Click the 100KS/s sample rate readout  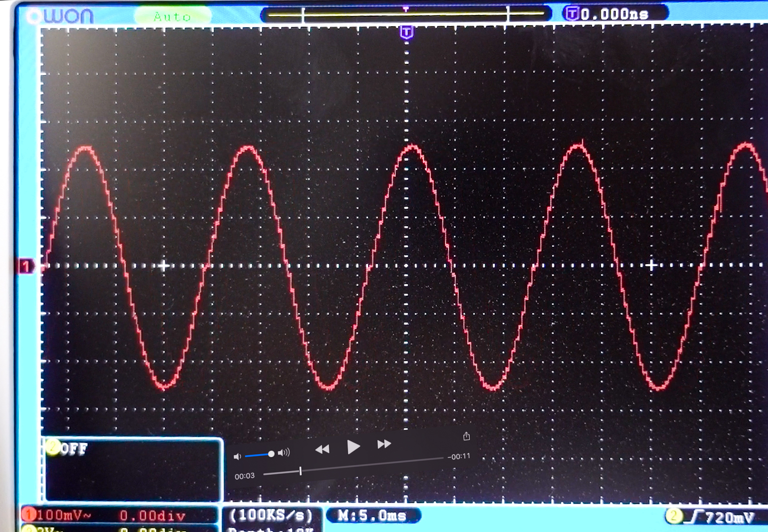(x=271, y=515)
